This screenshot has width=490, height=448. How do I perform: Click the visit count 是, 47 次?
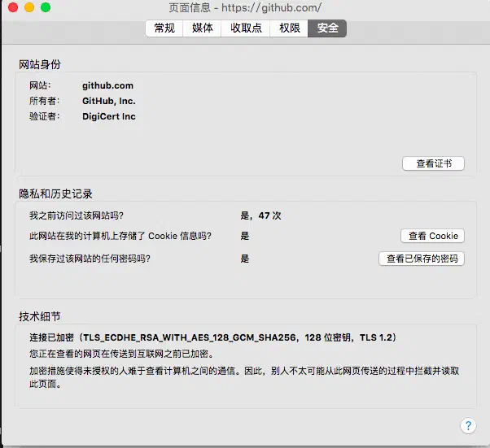[x=260, y=215]
